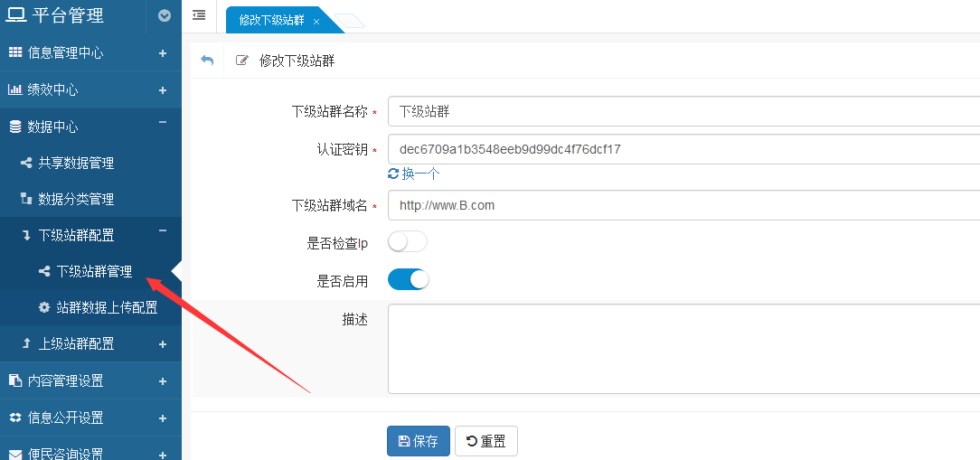The height and width of the screenshot is (460, 980).
Task: Expand the 内容管理设置 menu
Action: pyautogui.click(x=163, y=381)
